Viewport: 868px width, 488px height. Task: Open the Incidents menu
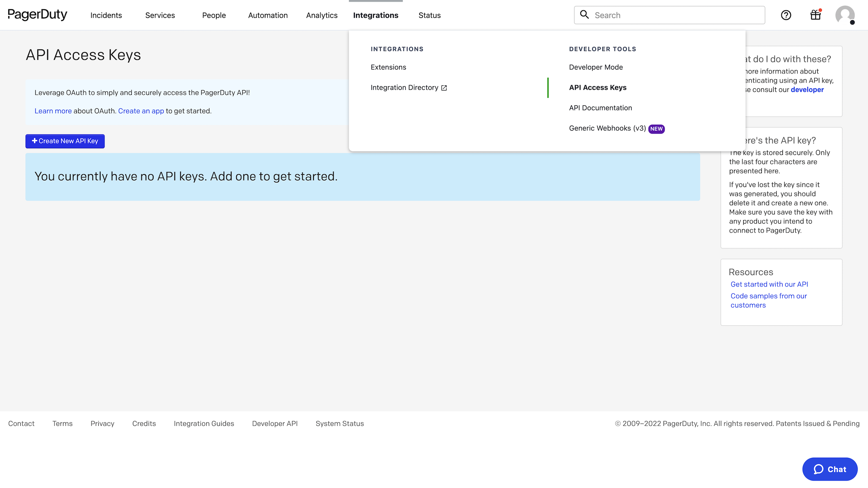click(x=106, y=15)
